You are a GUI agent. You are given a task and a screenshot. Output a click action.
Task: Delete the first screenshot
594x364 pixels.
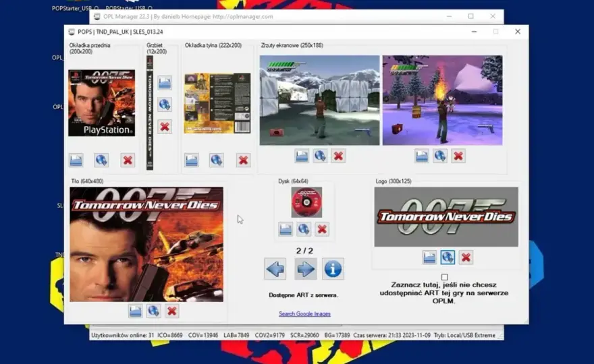tap(338, 156)
